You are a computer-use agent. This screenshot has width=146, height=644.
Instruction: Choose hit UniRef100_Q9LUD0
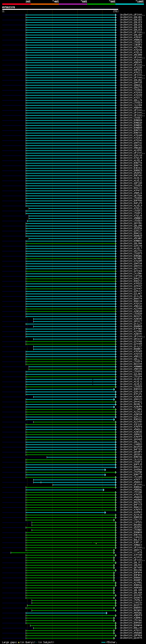[131, 35]
